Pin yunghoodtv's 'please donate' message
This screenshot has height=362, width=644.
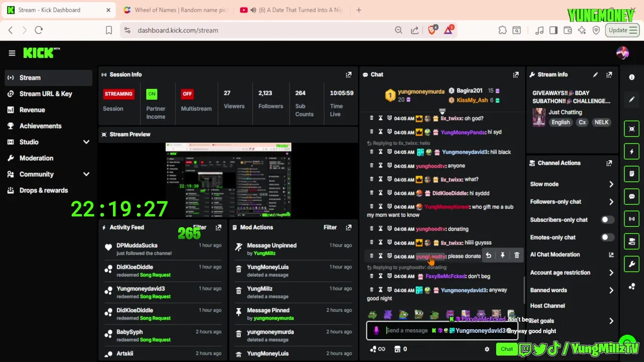click(502, 255)
